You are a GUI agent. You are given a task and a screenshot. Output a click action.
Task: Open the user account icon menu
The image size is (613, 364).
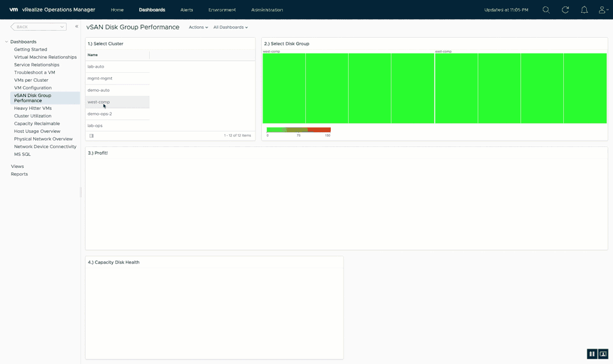[x=603, y=10]
